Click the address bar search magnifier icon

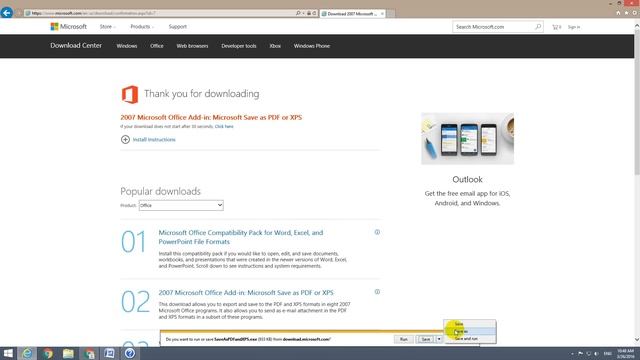tap(298, 13)
